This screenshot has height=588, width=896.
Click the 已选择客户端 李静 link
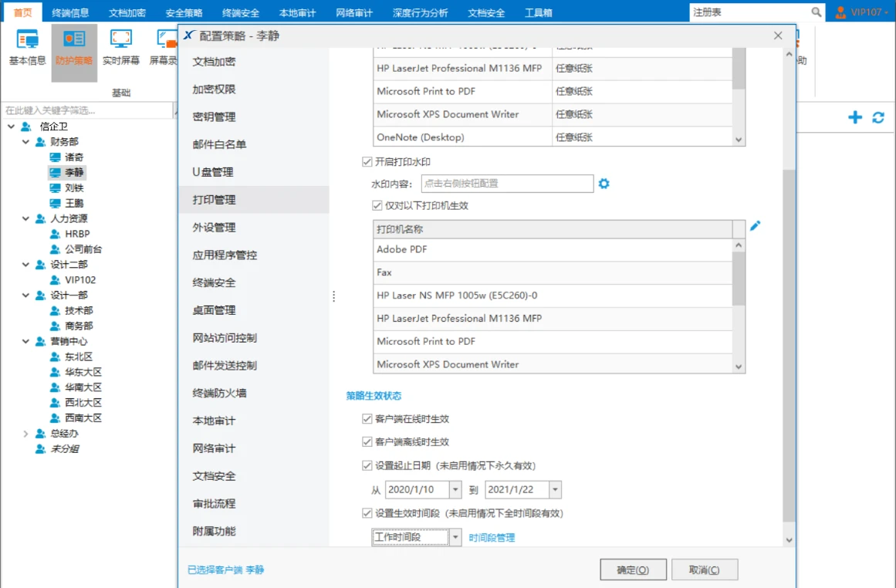pos(225,569)
